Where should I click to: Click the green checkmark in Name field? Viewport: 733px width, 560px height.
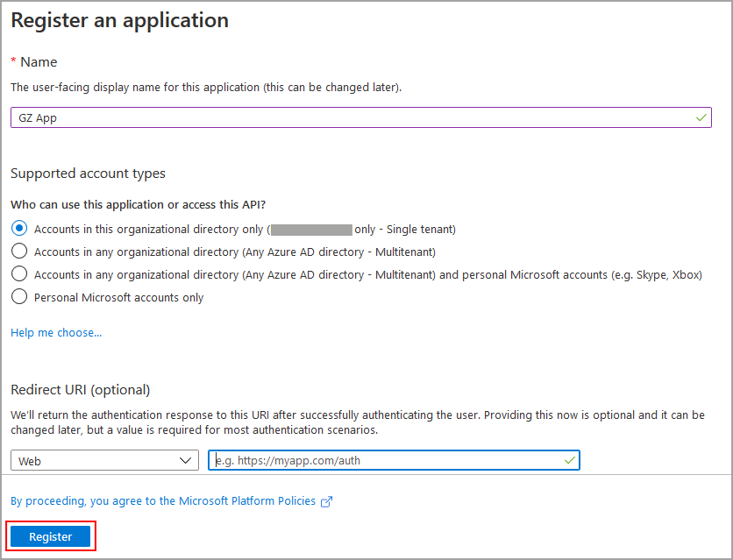coord(701,117)
